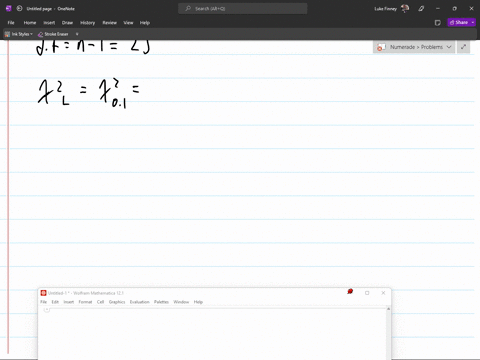Image resolution: width=480 pixels, height=360 pixels.
Task: Select the Stroke Eraser tool
Action: tap(53, 34)
